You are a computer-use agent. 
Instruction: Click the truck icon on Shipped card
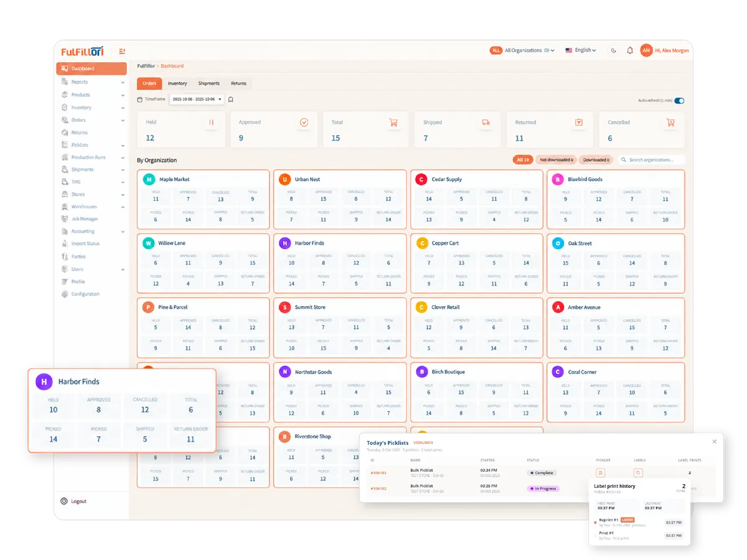tap(486, 123)
